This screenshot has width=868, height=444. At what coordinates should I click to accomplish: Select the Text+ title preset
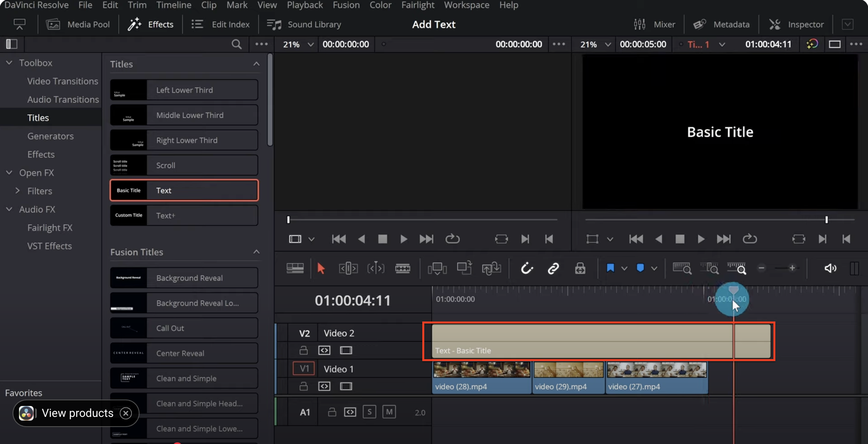(x=184, y=215)
